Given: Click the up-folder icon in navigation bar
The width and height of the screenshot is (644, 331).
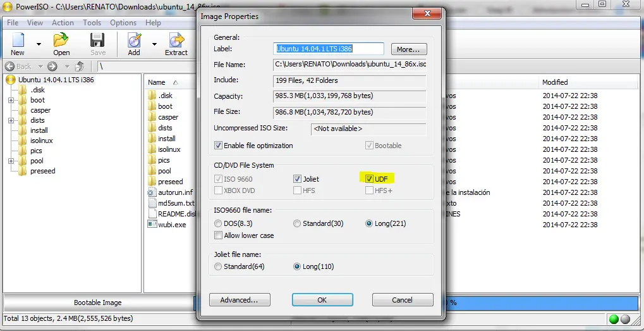Looking at the screenshot, I should click(x=80, y=66).
